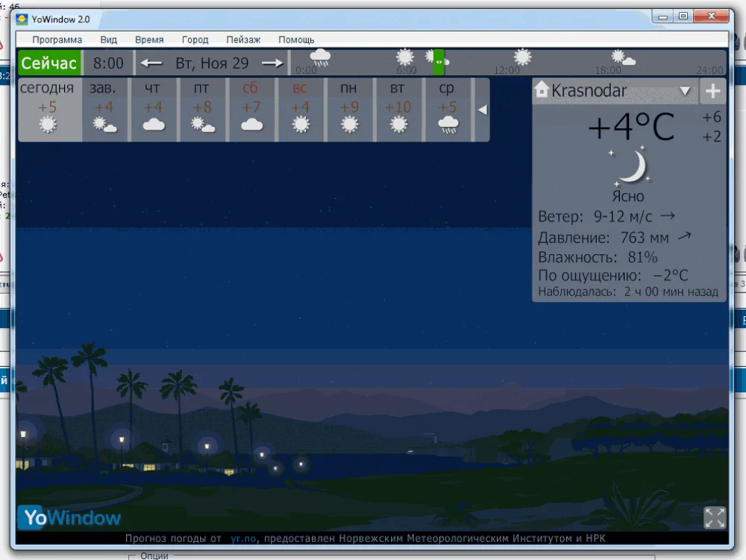This screenshot has width=746, height=560.
Task: Open the Пейзаж menu
Action: [x=243, y=40]
